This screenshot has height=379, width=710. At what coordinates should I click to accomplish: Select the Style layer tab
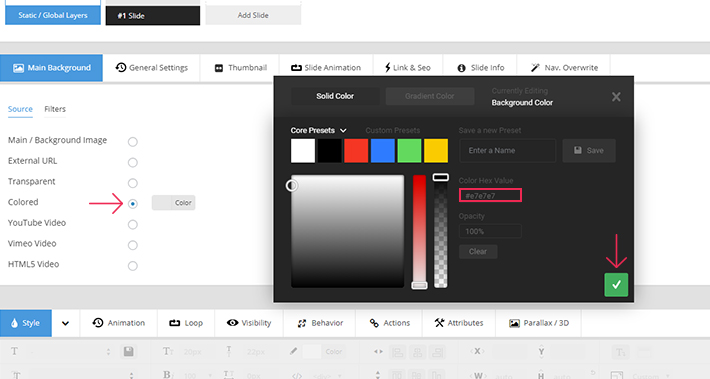tap(26, 323)
